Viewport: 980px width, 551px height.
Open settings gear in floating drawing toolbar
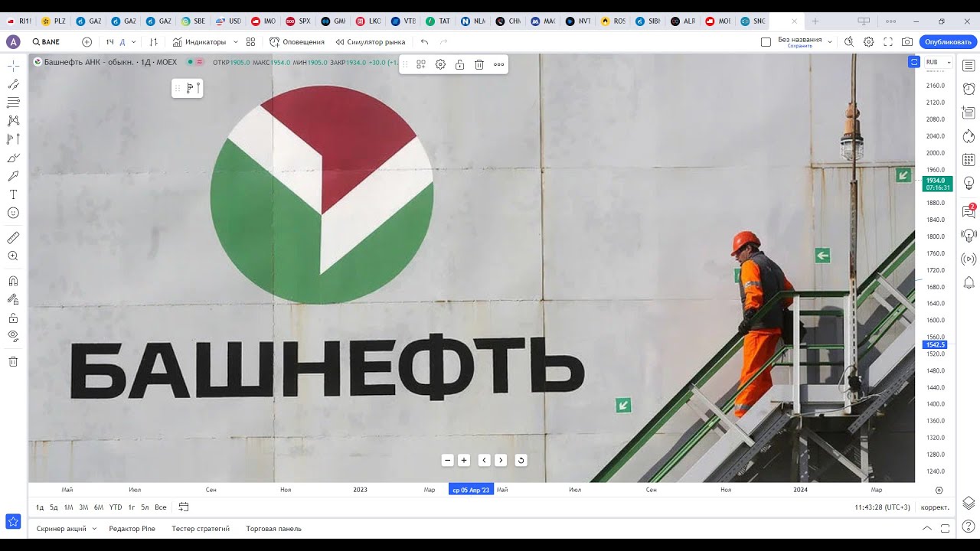pyautogui.click(x=440, y=65)
